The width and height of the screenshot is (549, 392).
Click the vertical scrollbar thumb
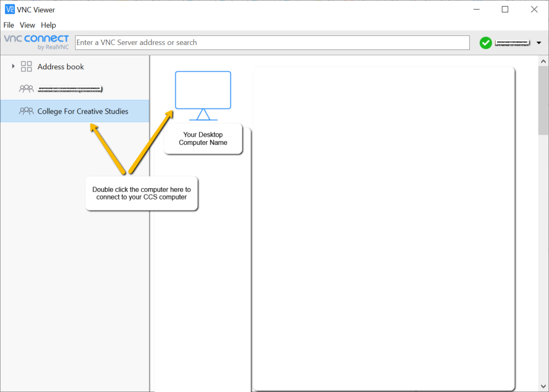pos(543,102)
